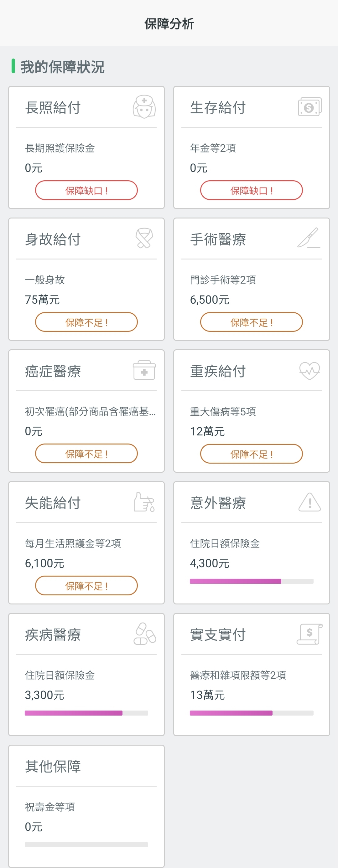Tap the hand icon on 失能給付 card
Viewport: 338px width, 868px height.
pos(144,502)
